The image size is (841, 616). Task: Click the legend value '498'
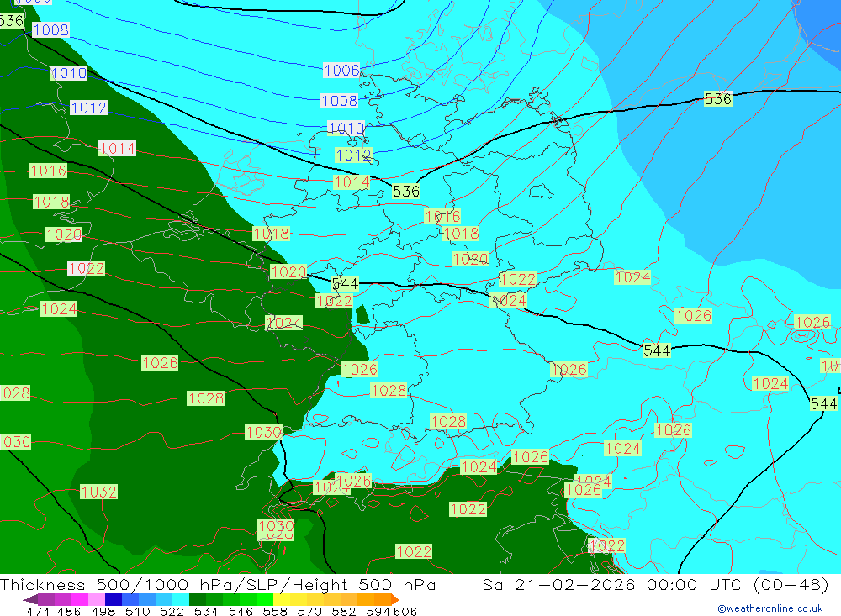pyautogui.click(x=103, y=611)
